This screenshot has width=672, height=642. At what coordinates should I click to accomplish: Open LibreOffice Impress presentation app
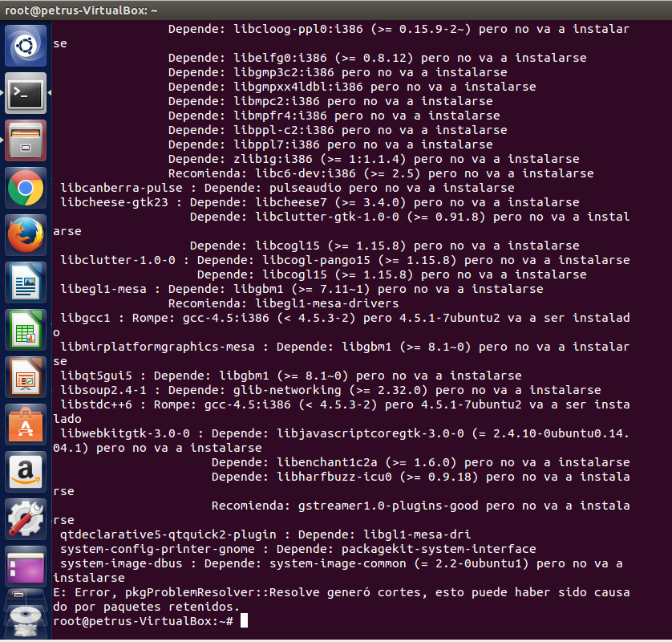[x=26, y=376]
